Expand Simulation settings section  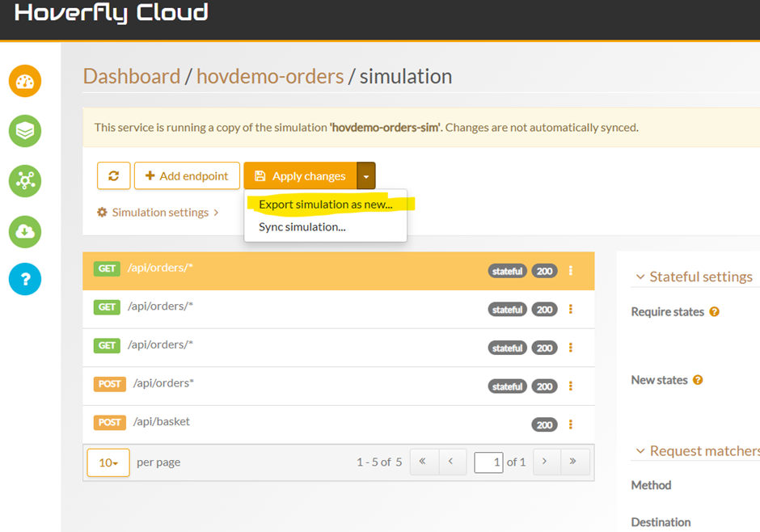click(158, 213)
